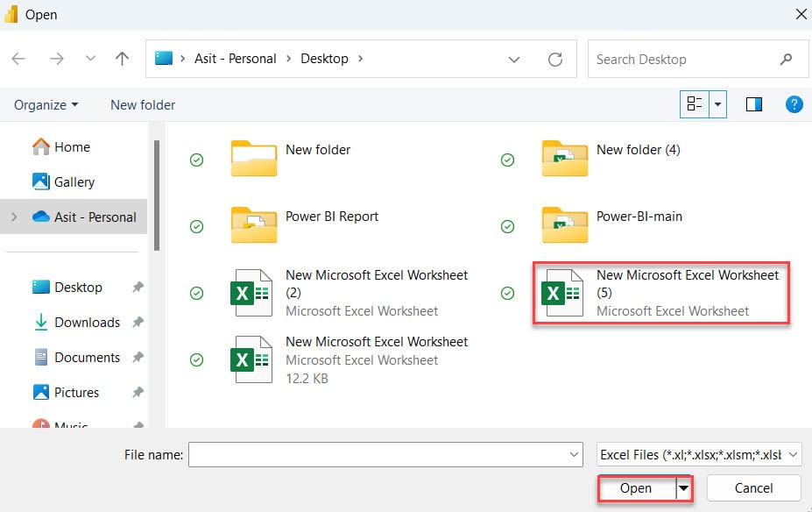Open the Open button's dropdown arrow
This screenshot has width=812, height=512.
tap(683, 488)
